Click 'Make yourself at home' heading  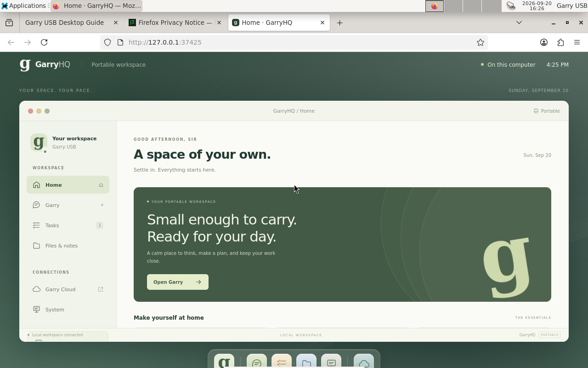point(169,318)
